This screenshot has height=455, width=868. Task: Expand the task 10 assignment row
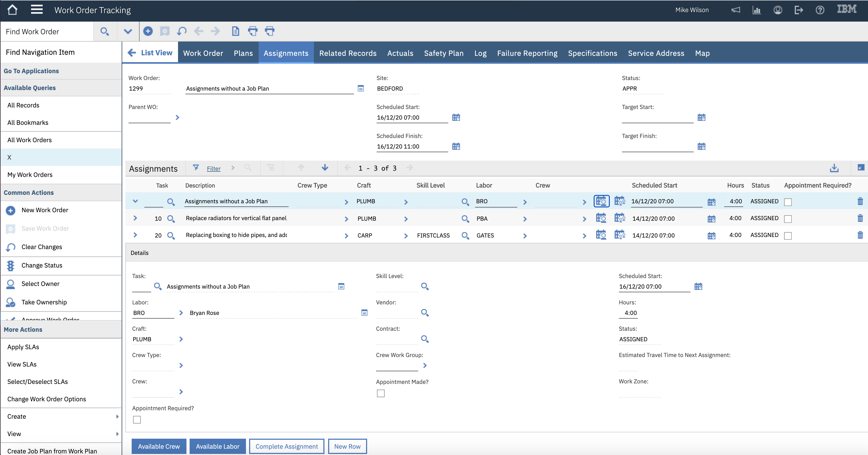point(135,218)
